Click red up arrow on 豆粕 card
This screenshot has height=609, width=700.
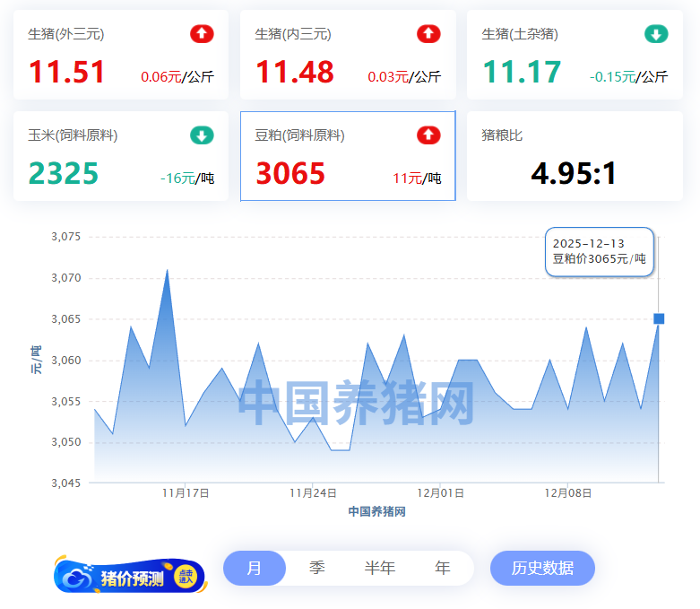pos(428,135)
